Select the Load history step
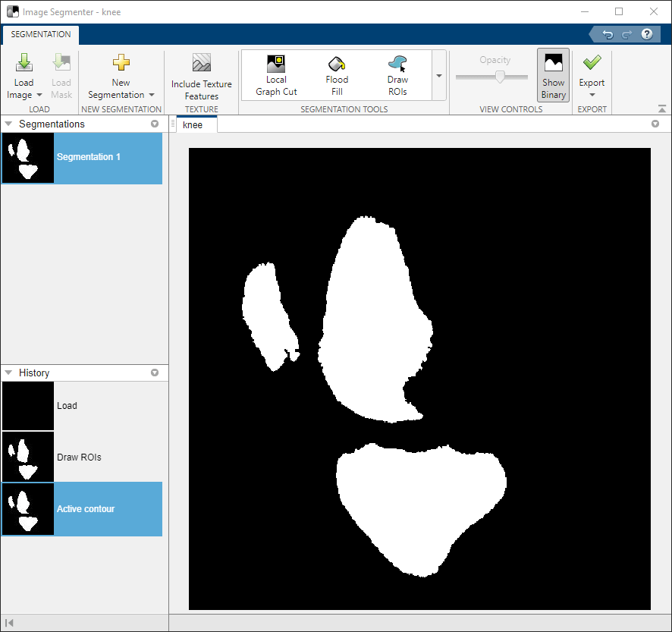Screen dimensions: 672x632 tap(67, 406)
